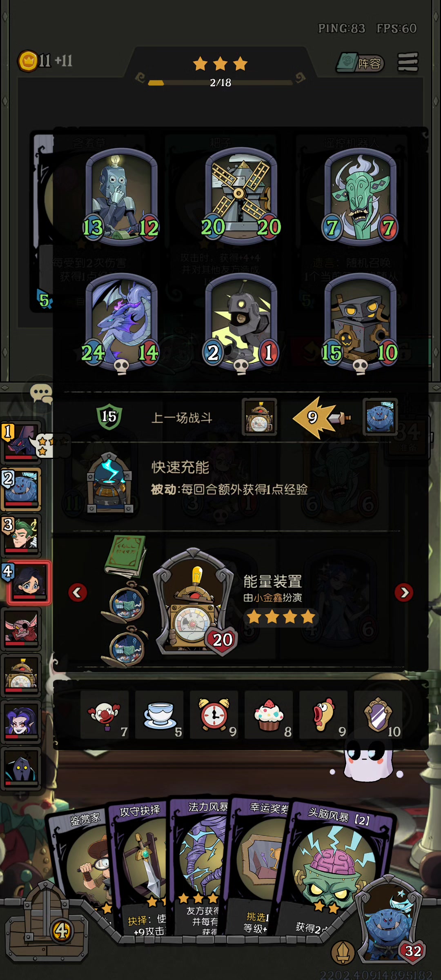Click the purple dragon minion 24/14
Viewport: 441px width, 980px height.
(x=121, y=322)
